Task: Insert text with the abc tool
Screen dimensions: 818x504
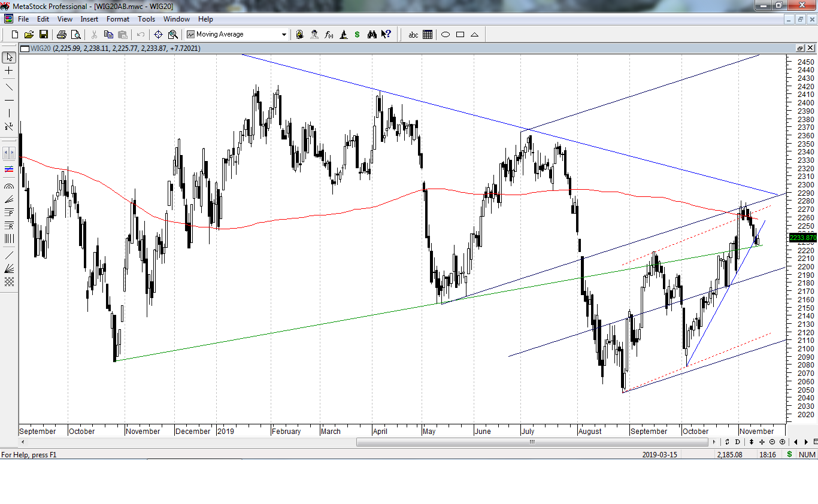Action: point(413,35)
